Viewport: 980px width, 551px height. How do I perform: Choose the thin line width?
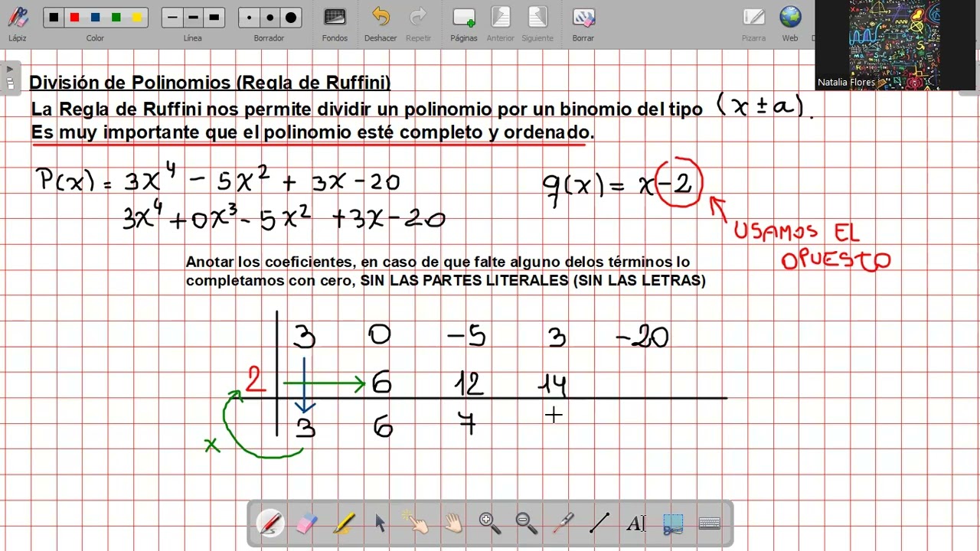(x=172, y=18)
